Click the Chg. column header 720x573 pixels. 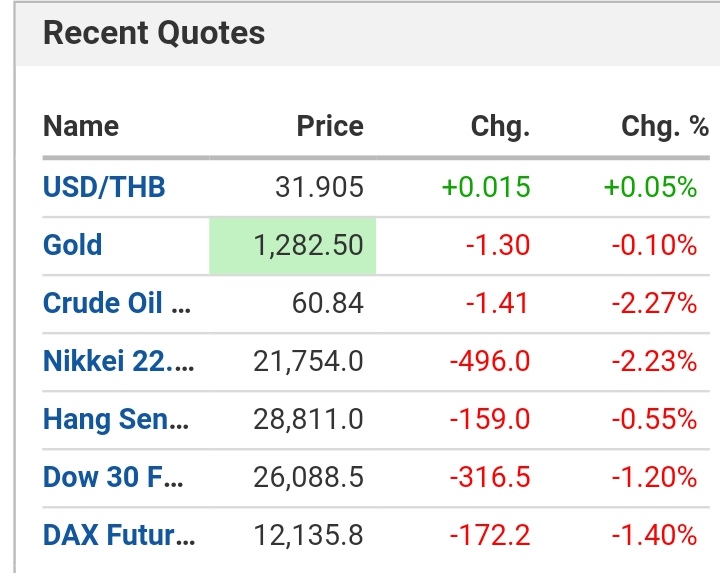point(500,127)
